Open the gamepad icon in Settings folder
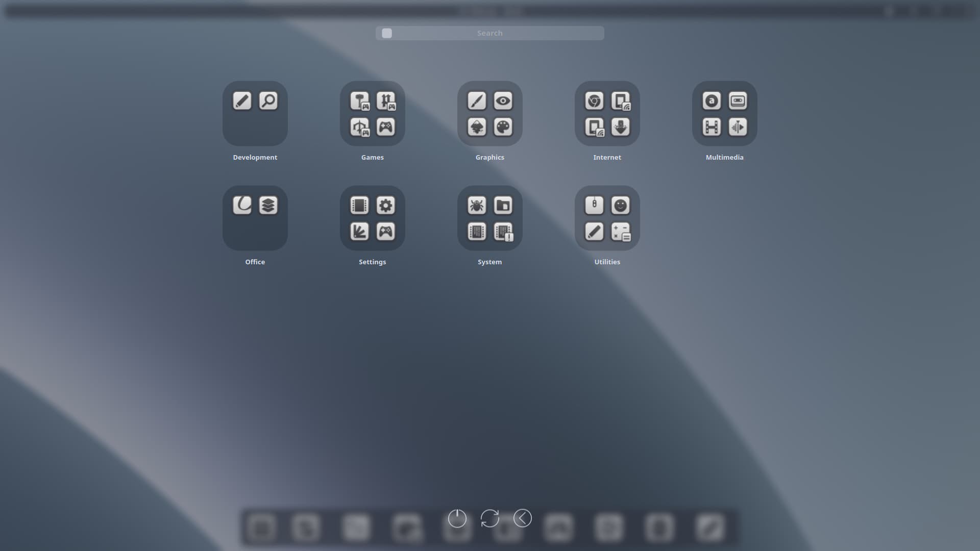The width and height of the screenshot is (980, 551). (386, 232)
